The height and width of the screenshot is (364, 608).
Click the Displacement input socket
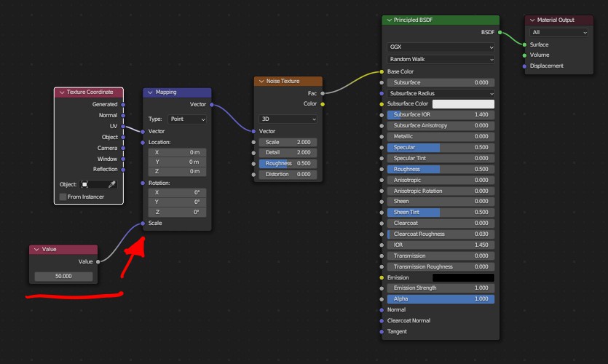pyautogui.click(x=524, y=66)
